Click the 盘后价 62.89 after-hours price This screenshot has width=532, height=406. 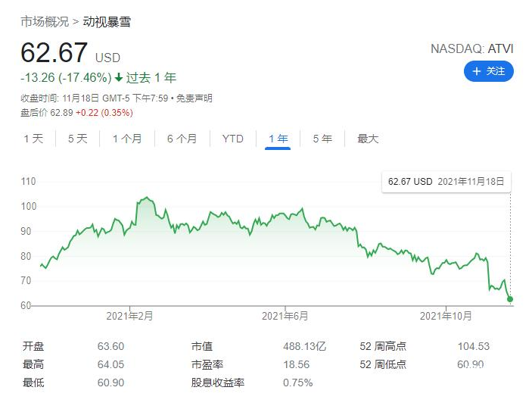(47, 113)
